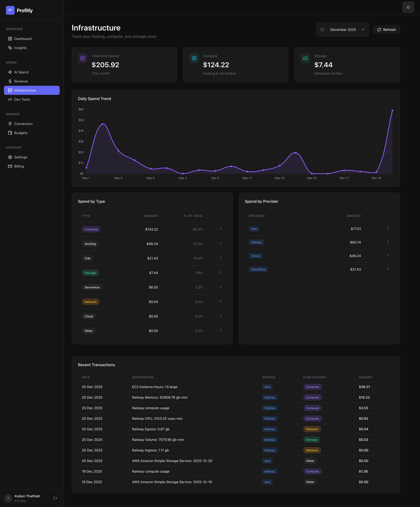This screenshot has width=420, height=507.
Task: Click the Compute card chip icon
Action: pyautogui.click(x=194, y=58)
